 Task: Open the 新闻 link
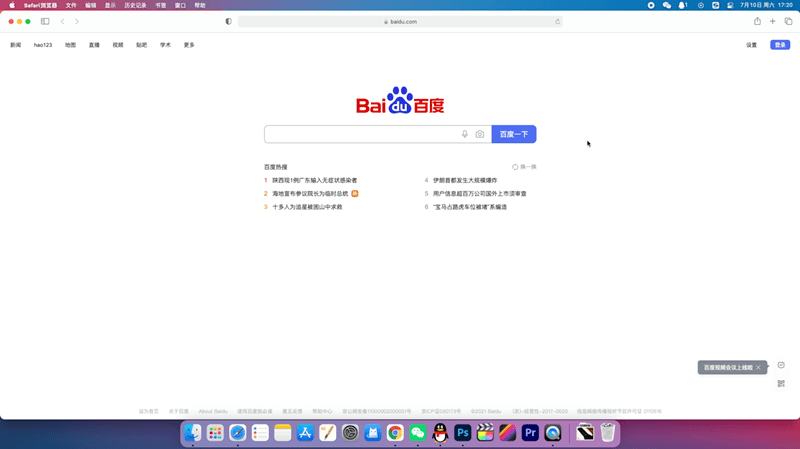tap(16, 45)
